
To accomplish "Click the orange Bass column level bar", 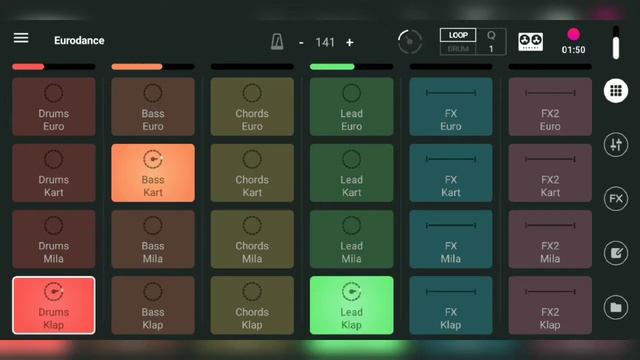I will coord(153,67).
